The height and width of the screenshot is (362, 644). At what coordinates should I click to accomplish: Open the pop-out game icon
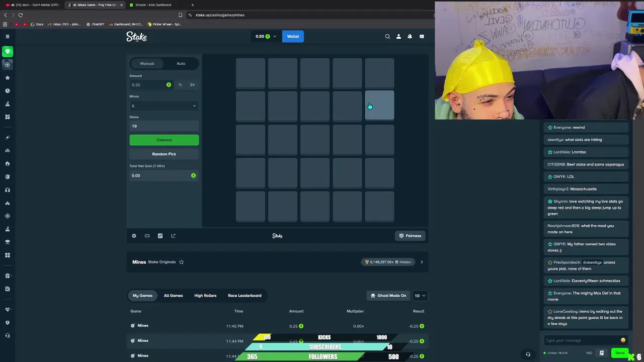click(173, 236)
